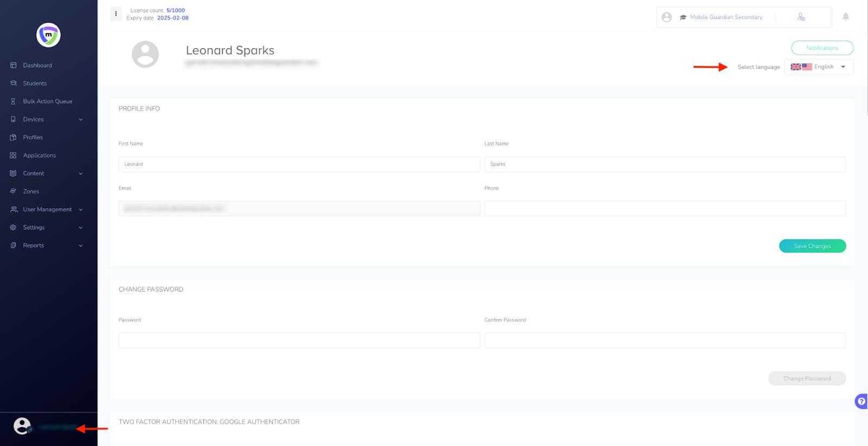The image size is (868, 446).
Task: Focus the Confirm Password field
Action: pos(665,340)
